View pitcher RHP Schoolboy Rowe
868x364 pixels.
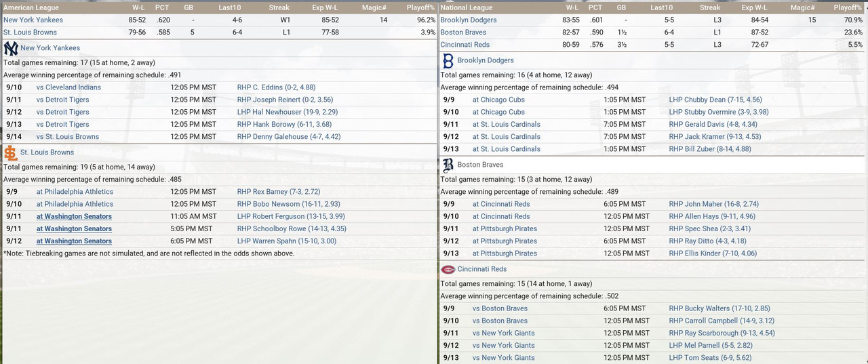point(292,228)
